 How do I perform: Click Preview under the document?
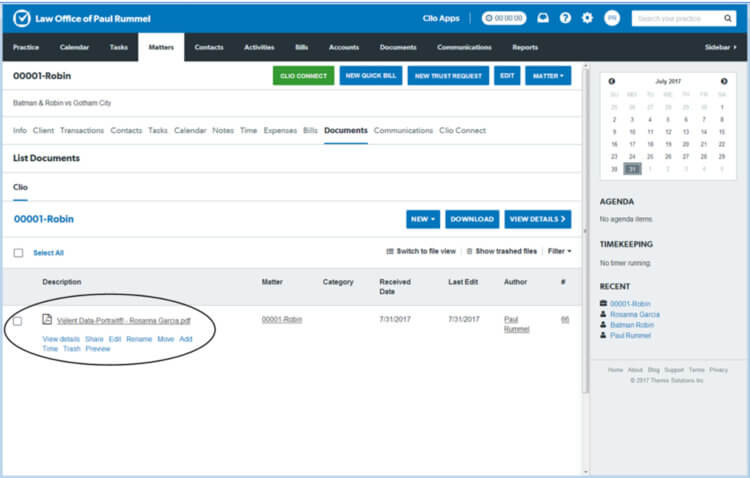tap(98, 348)
